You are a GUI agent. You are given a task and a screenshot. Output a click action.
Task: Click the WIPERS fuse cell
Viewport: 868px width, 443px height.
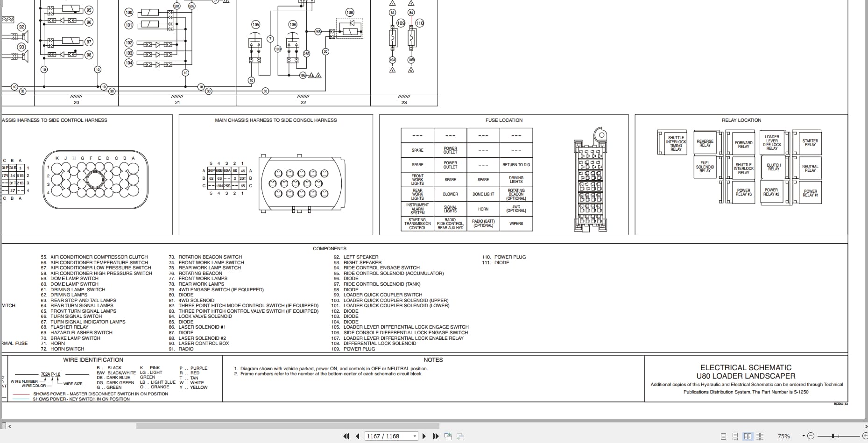pos(516,224)
